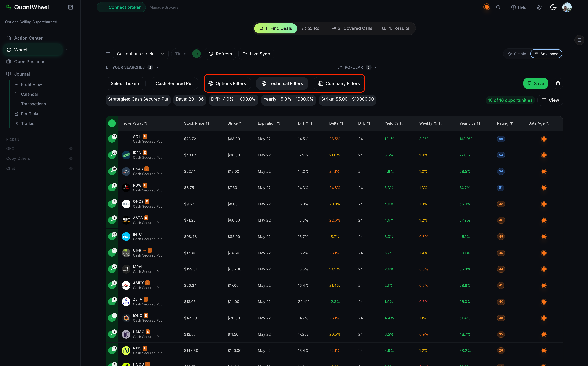Switch to the Covered Calls tab
This screenshot has height=366, width=588.
[x=352, y=28]
